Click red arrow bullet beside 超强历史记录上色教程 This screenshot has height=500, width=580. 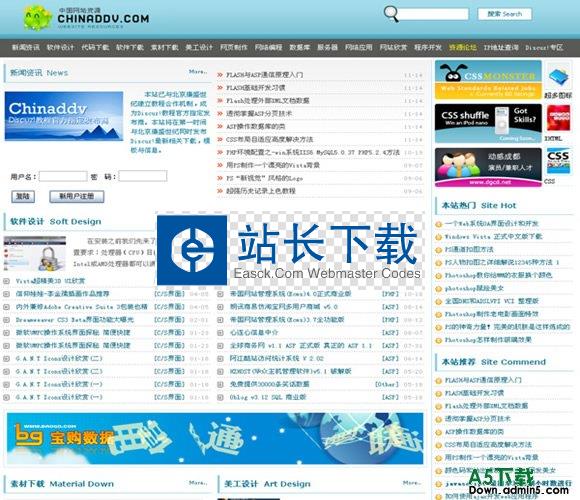pyautogui.click(x=220, y=191)
